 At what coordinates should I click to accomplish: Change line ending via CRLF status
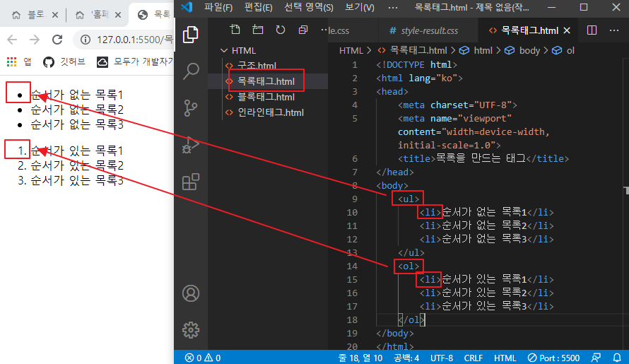pyautogui.click(x=474, y=358)
